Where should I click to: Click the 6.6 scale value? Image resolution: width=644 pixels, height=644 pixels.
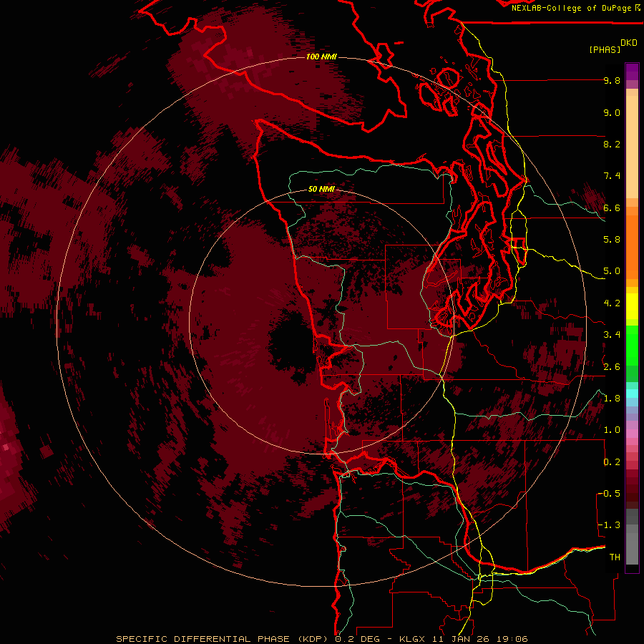[x=612, y=208]
